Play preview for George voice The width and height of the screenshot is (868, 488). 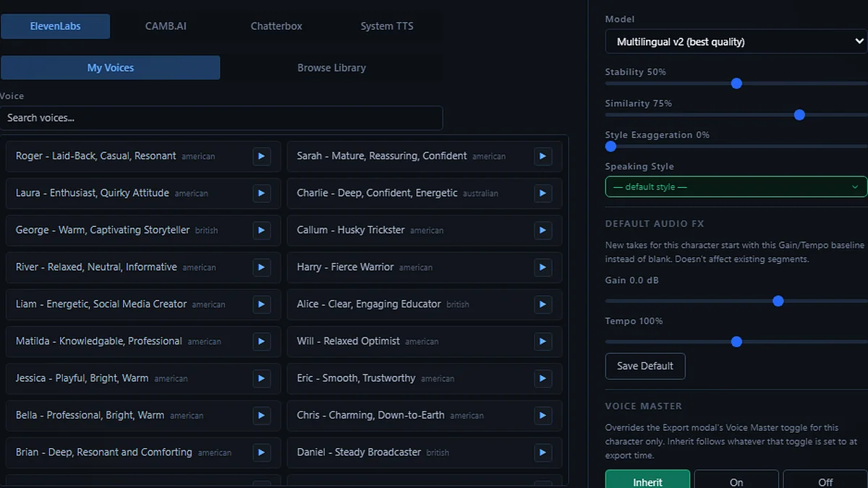tap(261, 230)
